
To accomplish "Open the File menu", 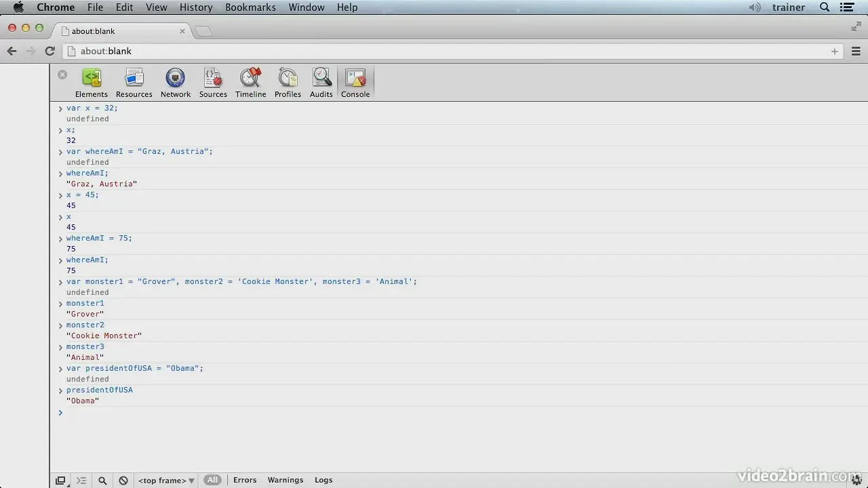I will tap(95, 7).
